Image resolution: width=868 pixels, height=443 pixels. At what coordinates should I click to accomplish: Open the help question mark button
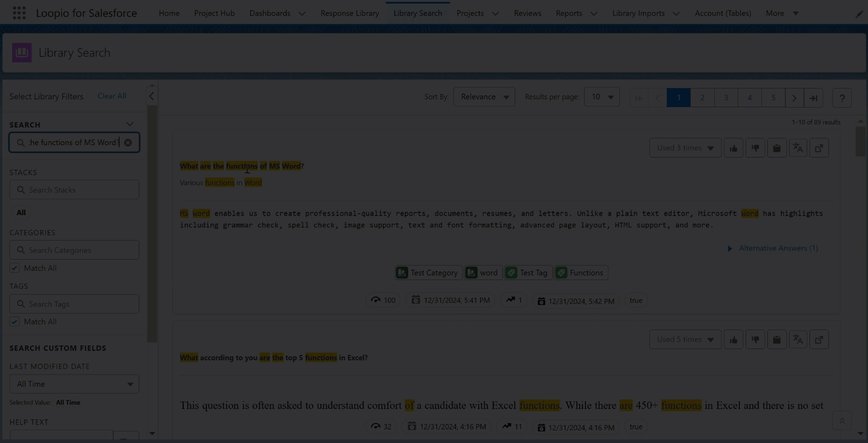click(842, 98)
